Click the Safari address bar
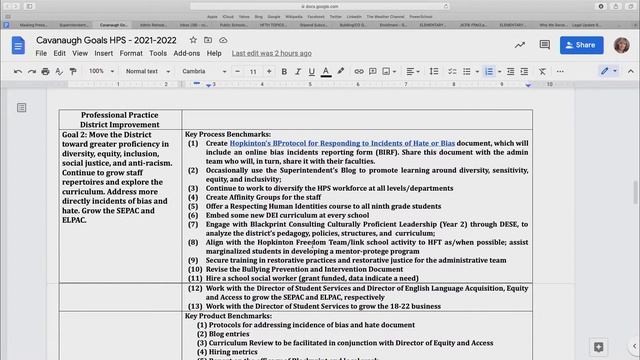This screenshot has width=640, height=360. pos(320,6)
